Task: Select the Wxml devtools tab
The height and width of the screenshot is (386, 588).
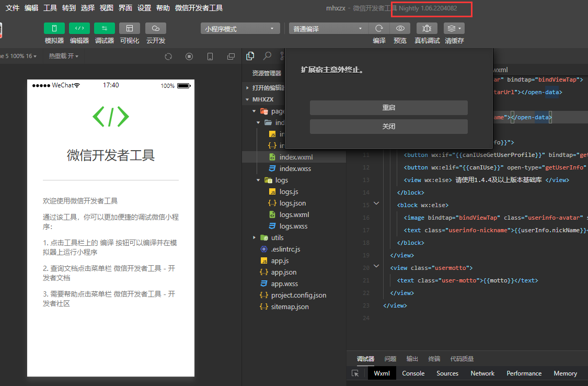Action: (382, 373)
